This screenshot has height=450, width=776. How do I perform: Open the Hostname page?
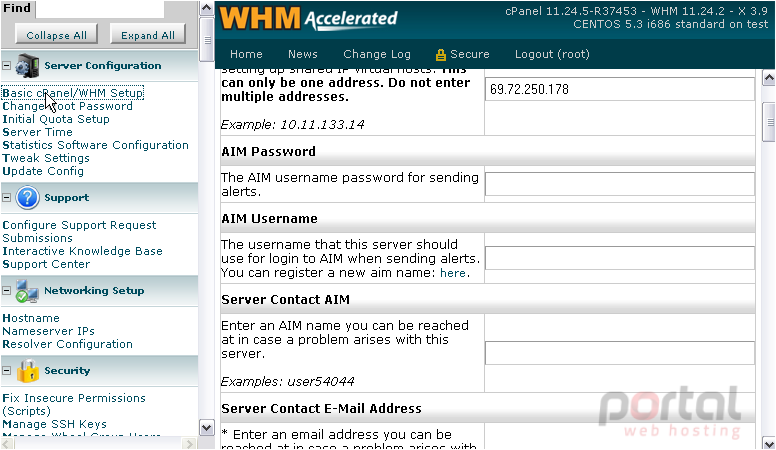[x=31, y=318]
